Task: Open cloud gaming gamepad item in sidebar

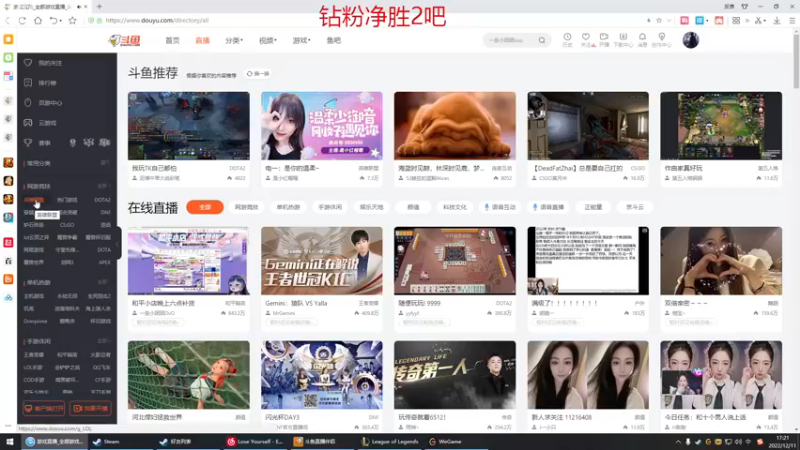Action: click(x=41, y=123)
